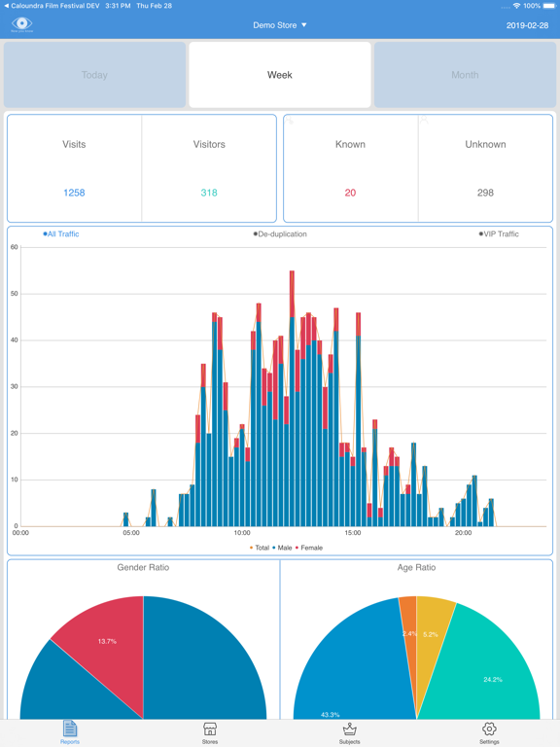Tap the date 2019-02-28 in the header
This screenshot has height=747, width=560.
coord(527,25)
